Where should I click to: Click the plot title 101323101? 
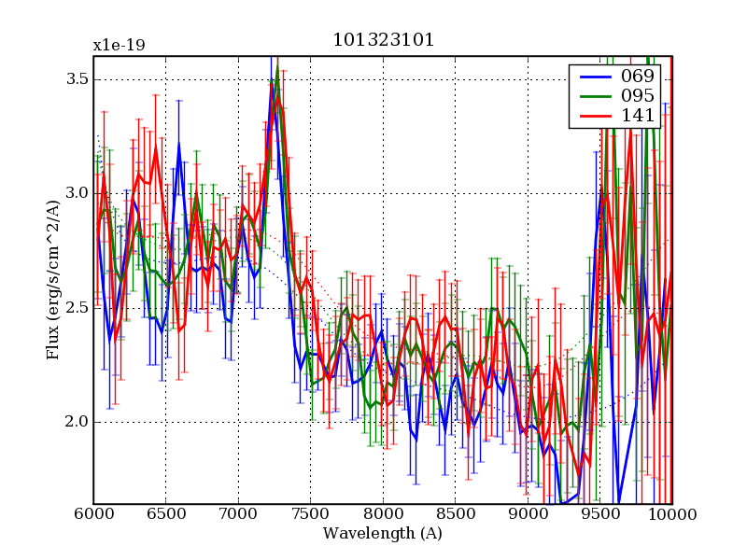click(x=383, y=40)
